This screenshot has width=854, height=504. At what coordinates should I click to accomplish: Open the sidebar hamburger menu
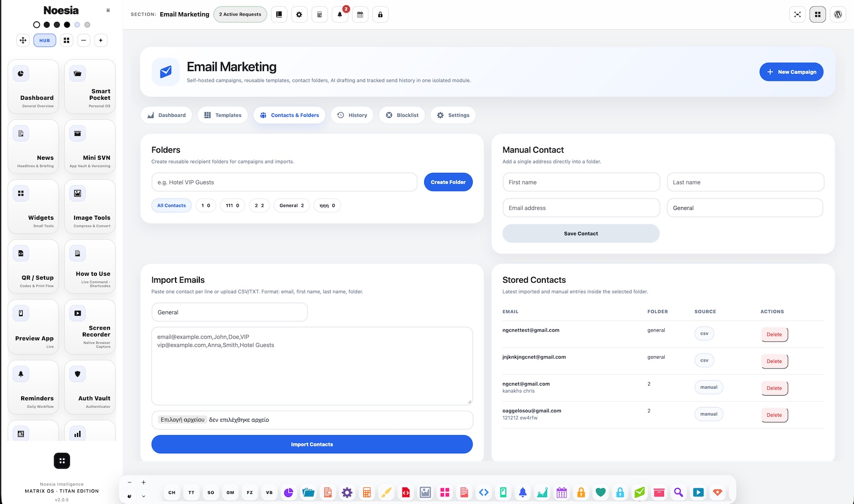108,11
